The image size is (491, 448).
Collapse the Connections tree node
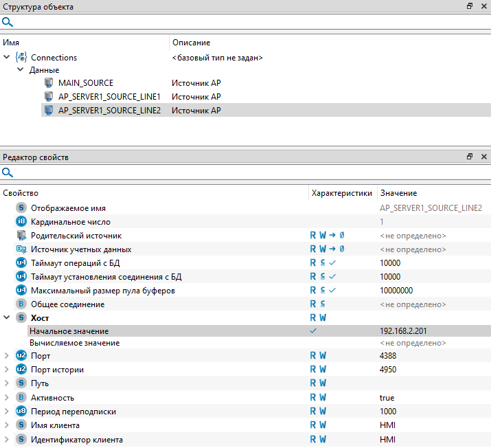coord(7,58)
